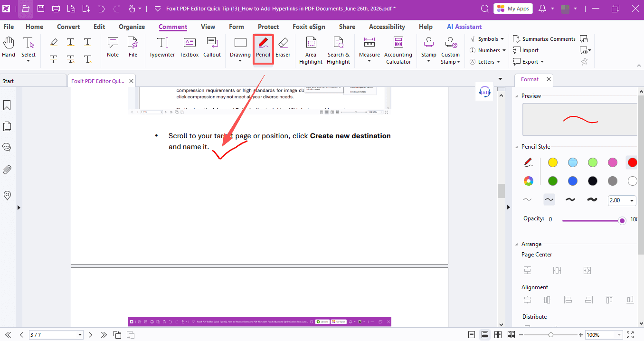Switch to full screen mode icon
This screenshot has height=341, width=644.
(x=630, y=335)
